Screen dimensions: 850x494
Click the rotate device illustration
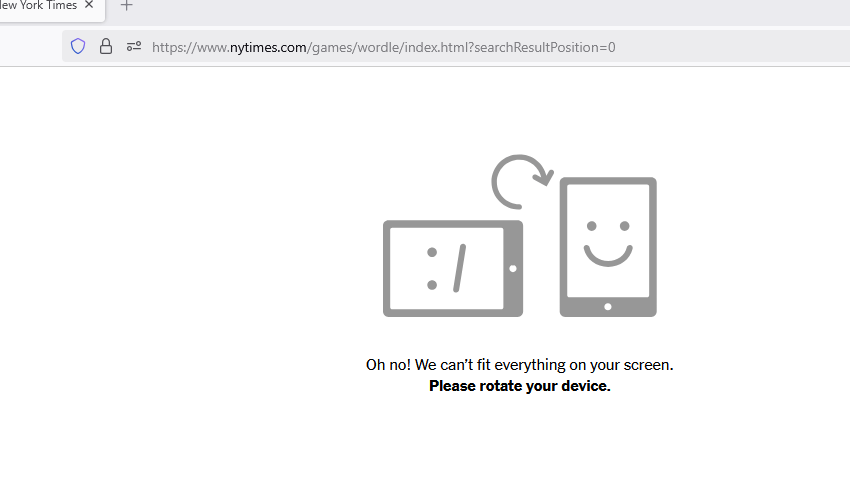519,236
